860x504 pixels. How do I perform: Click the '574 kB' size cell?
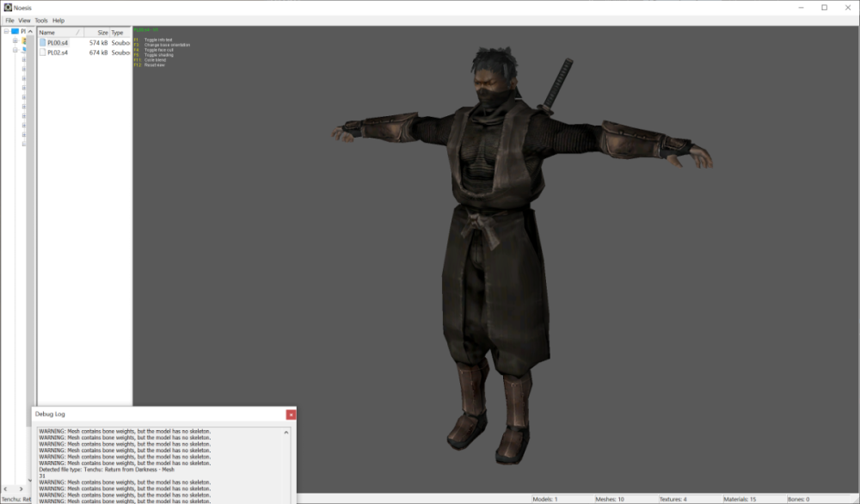(98, 43)
